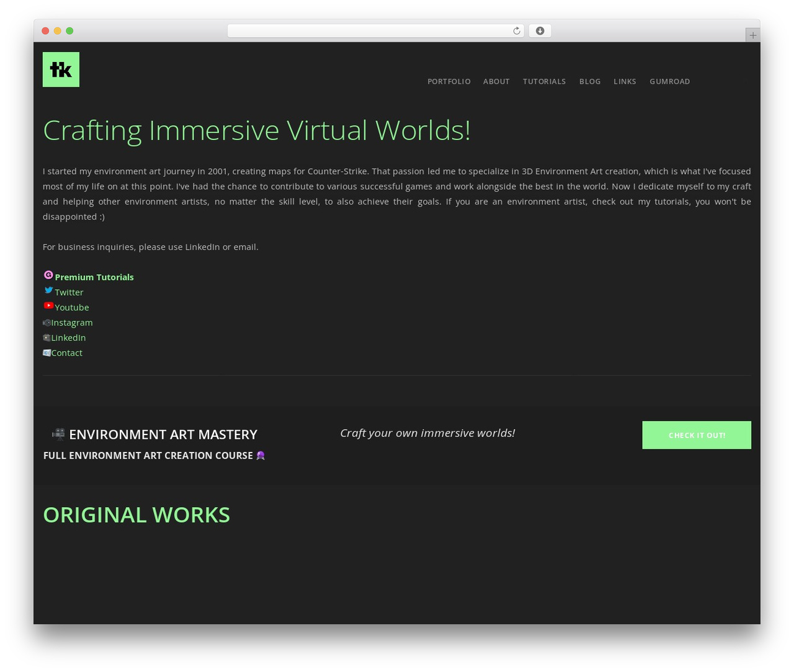Minimize the browser with the yellow button
This screenshot has width=794, height=672.
pos(58,31)
